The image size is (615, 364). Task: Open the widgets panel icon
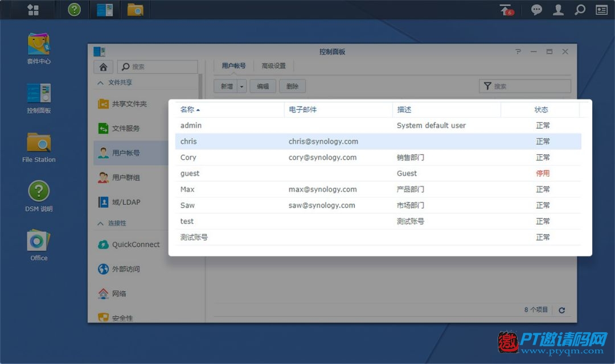[x=601, y=10]
